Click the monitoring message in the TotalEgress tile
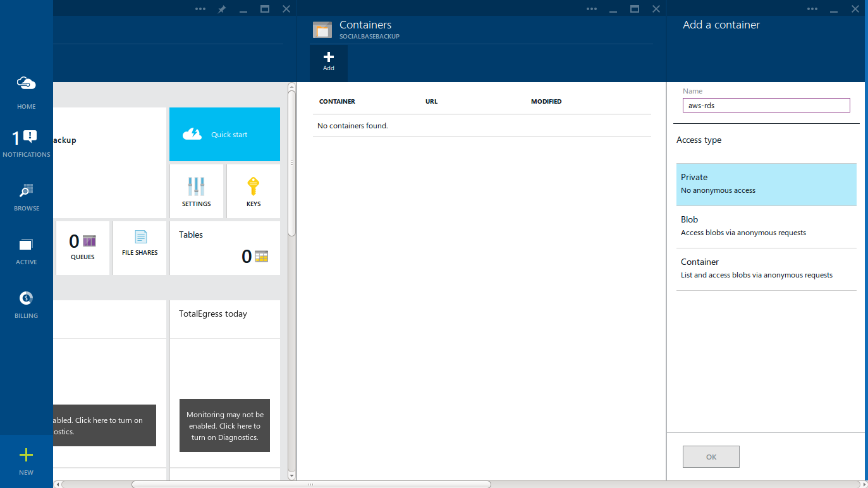This screenshot has width=868, height=488. (224, 425)
